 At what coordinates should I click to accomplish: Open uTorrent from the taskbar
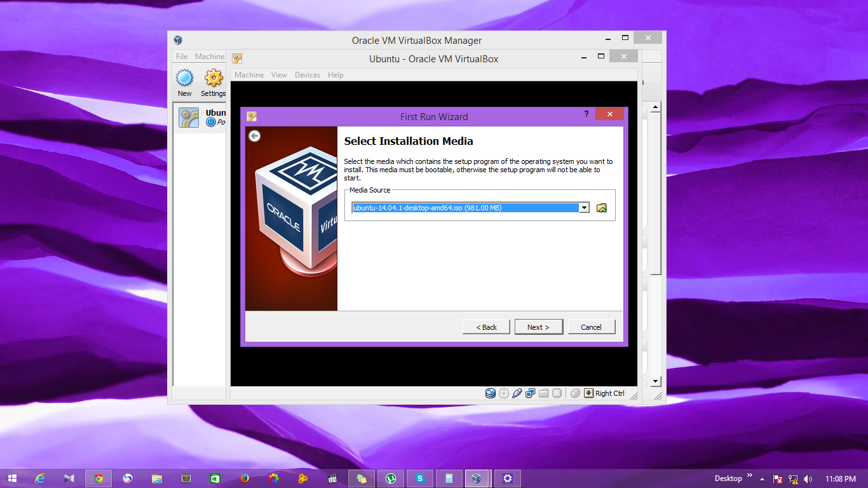click(x=391, y=478)
